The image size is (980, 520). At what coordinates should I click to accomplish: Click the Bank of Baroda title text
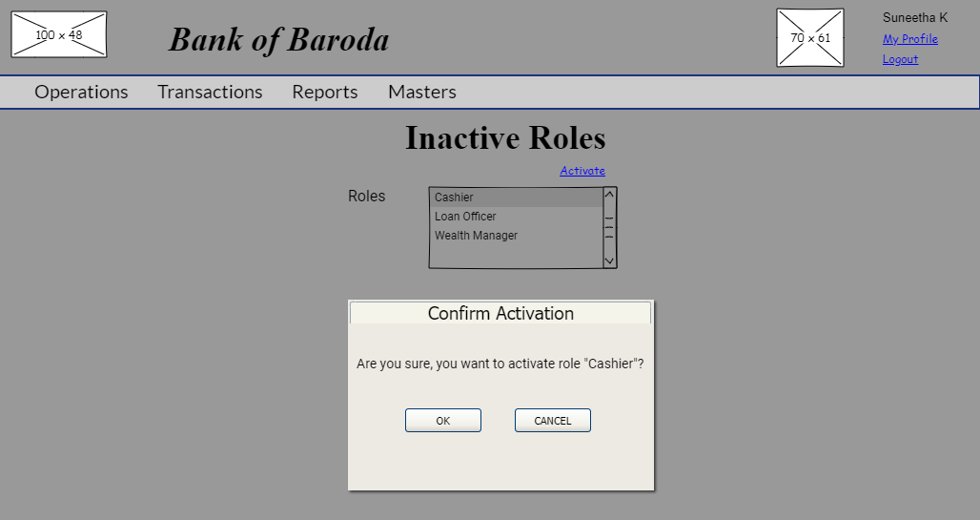tap(278, 40)
